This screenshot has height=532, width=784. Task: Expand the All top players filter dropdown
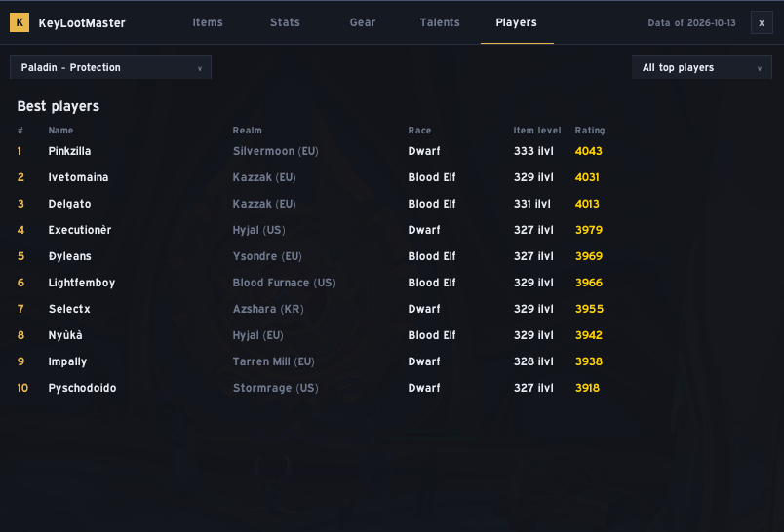coord(701,67)
